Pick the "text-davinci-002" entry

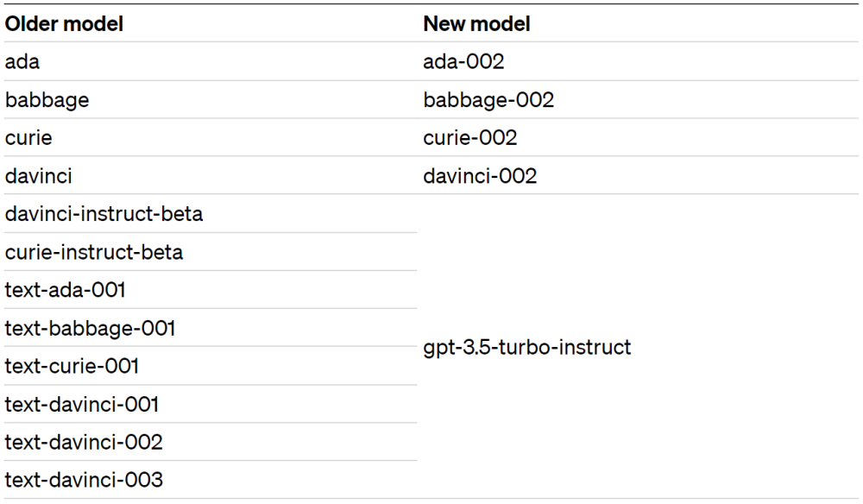(x=84, y=442)
